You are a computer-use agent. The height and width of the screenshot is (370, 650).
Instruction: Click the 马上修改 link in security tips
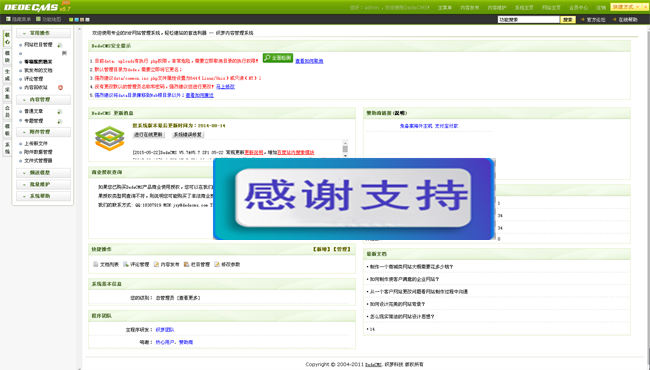[226, 87]
